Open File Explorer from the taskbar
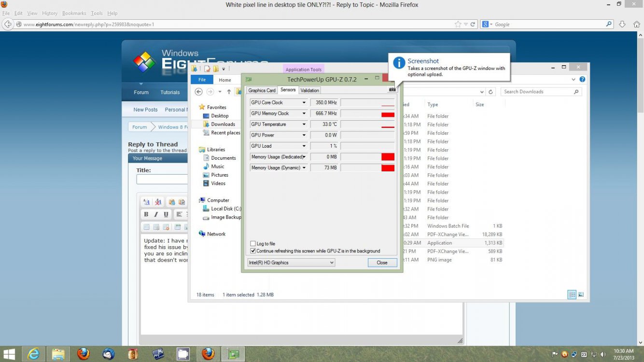644x362 pixels. pyautogui.click(x=58, y=354)
